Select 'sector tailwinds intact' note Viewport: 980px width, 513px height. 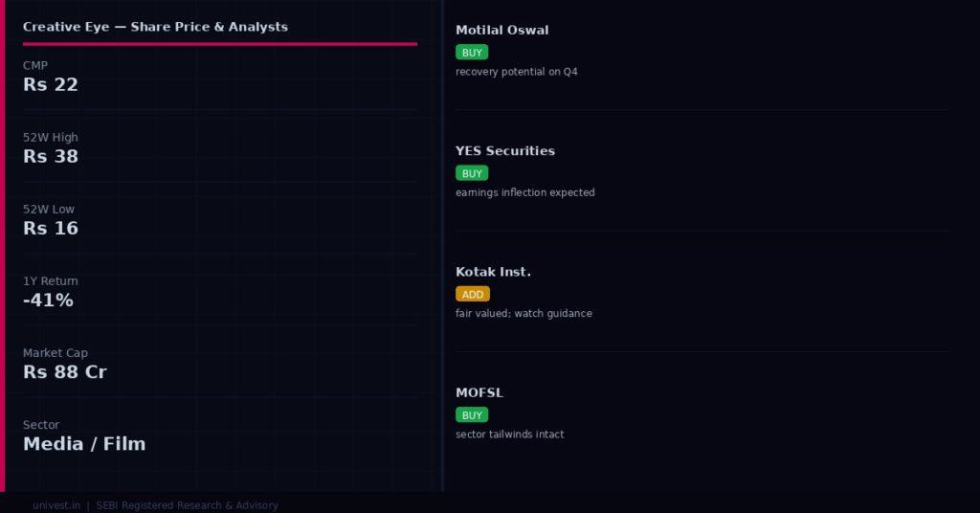509,435
